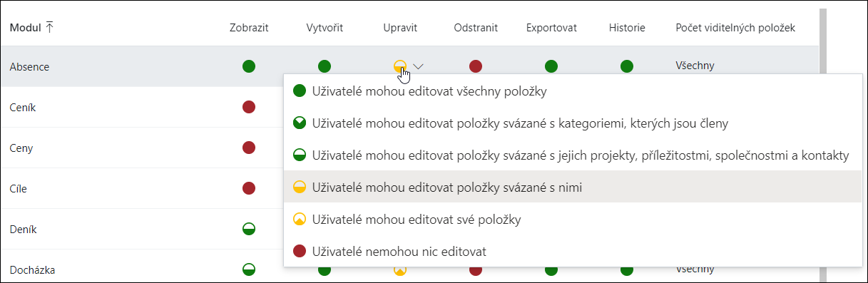This screenshot has width=868, height=283.
Task: Click the green Exportovat circle for Absence
Action: pos(551,66)
